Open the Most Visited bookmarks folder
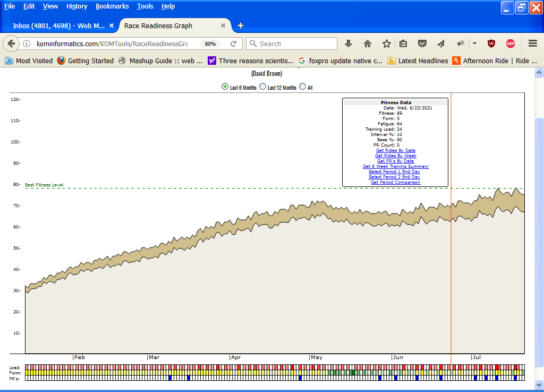Screen dimensions: 544x392 pos(29,61)
